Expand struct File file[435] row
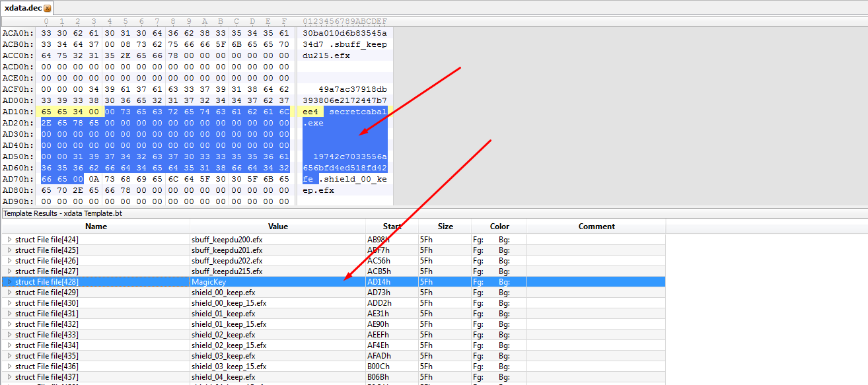The image size is (868, 385). click(x=9, y=356)
